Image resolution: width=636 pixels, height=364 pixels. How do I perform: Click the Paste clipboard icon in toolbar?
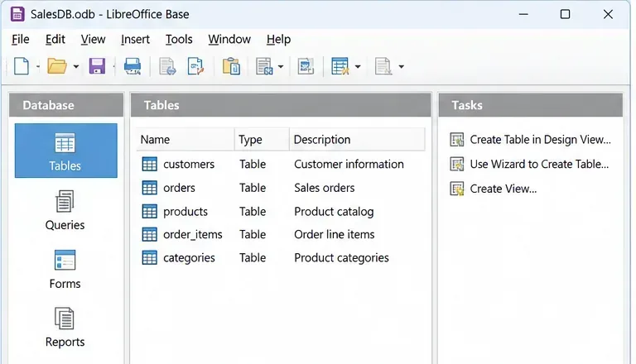coord(231,66)
